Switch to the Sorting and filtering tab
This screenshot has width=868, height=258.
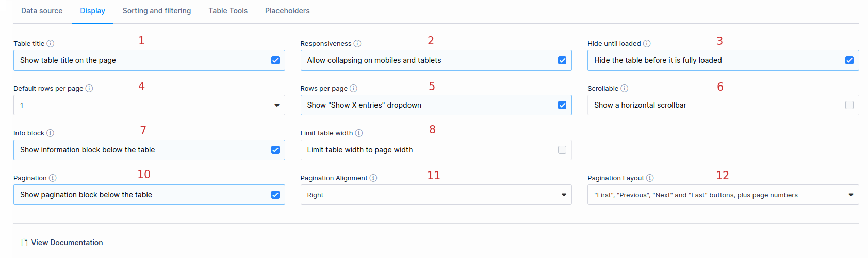coord(157,11)
